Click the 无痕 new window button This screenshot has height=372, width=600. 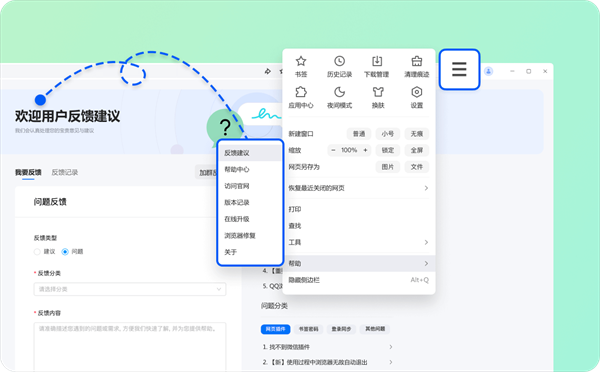coord(417,134)
